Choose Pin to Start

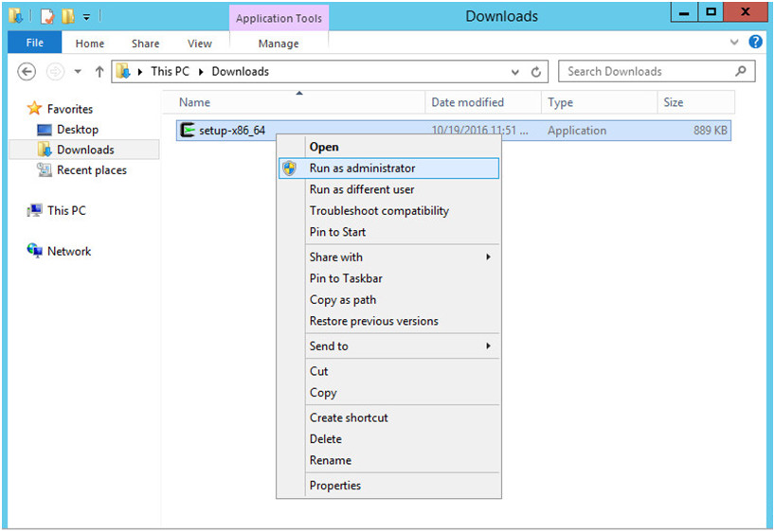pos(389,232)
